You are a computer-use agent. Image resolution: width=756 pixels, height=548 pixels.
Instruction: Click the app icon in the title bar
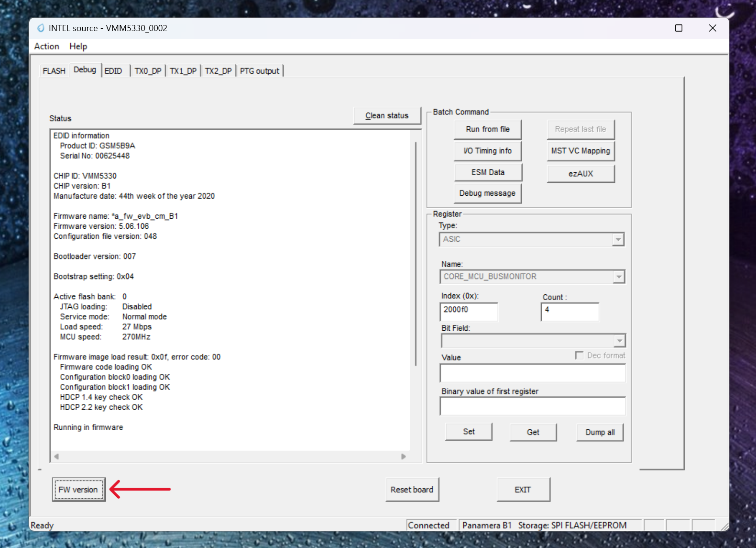(41, 28)
